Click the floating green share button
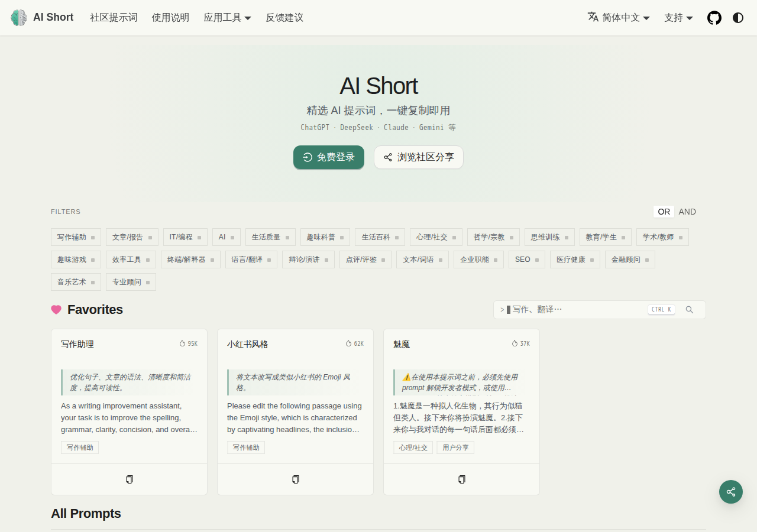The height and width of the screenshot is (532, 757). coord(731,492)
